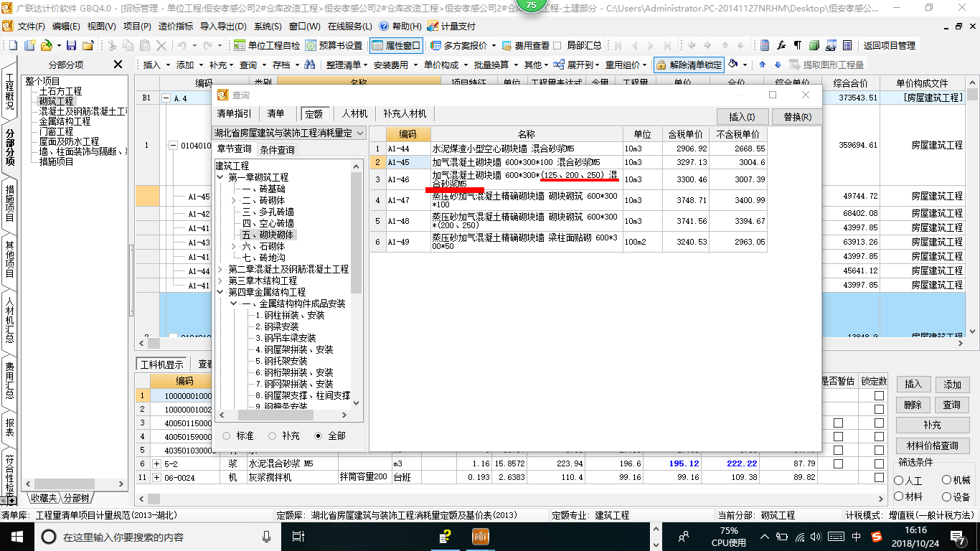This screenshot has width=980, height=551.
Task: Click the delete X toolbar icon
Action: [x=162, y=45]
